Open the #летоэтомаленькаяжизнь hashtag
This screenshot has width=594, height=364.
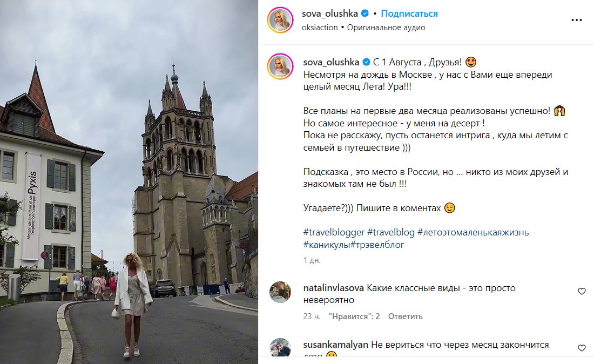(473, 232)
